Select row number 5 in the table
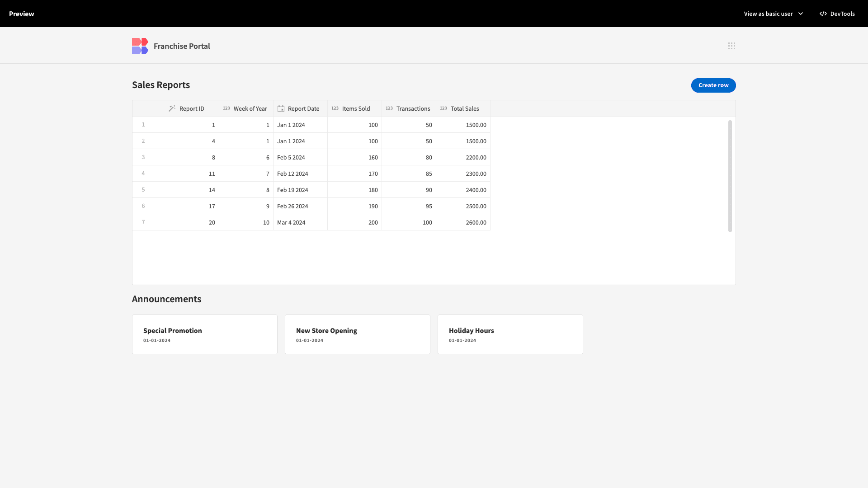 143,190
